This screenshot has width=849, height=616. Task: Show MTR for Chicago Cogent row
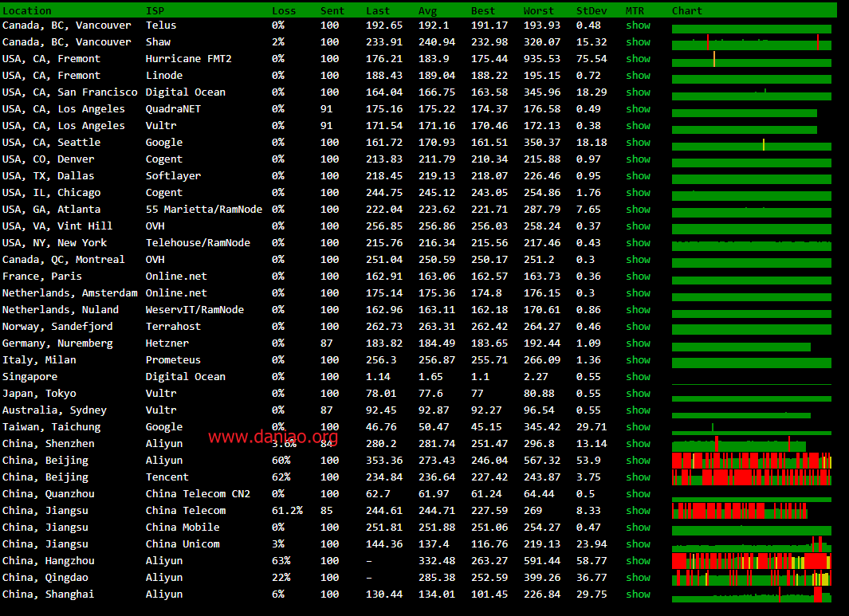[x=638, y=193]
